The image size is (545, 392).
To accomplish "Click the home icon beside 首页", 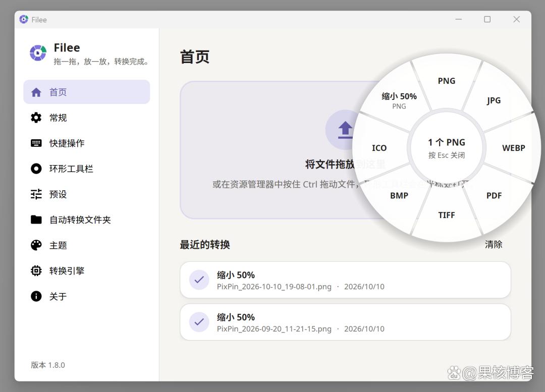I will pyautogui.click(x=36, y=92).
